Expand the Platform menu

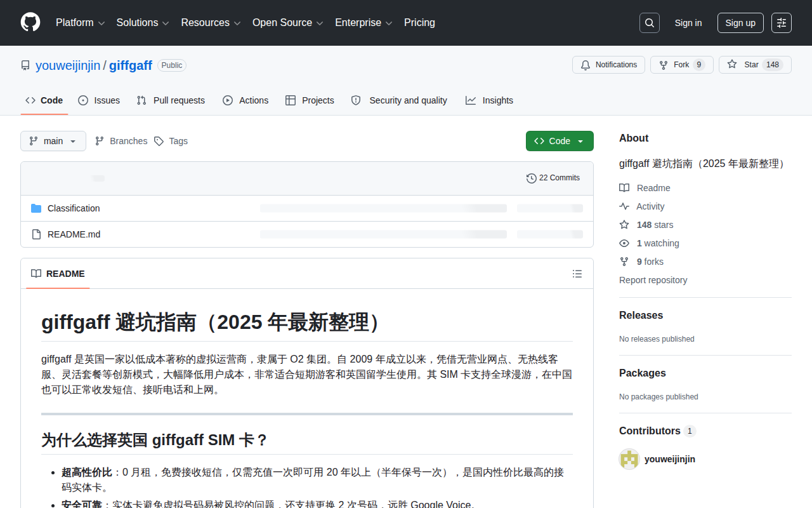coord(80,23)
